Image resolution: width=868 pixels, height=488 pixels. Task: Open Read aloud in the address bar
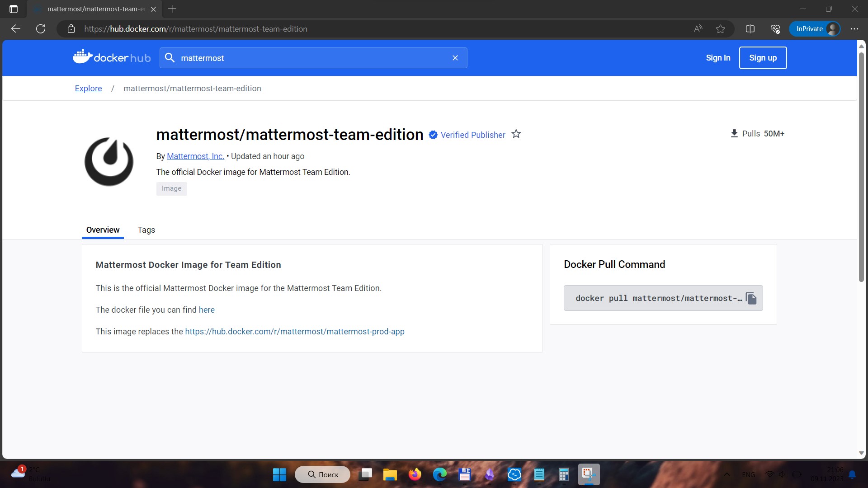698,29
